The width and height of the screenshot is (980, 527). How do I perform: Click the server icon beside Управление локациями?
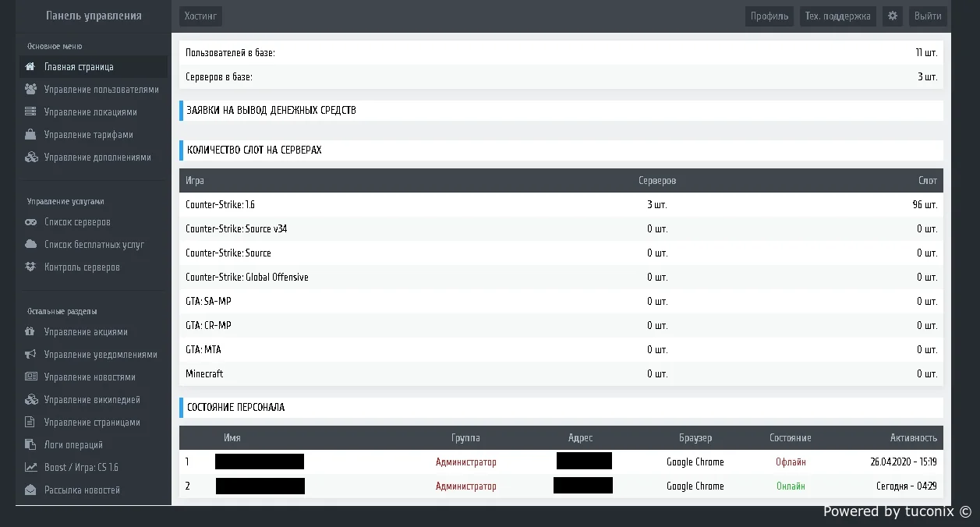point(30,112)
